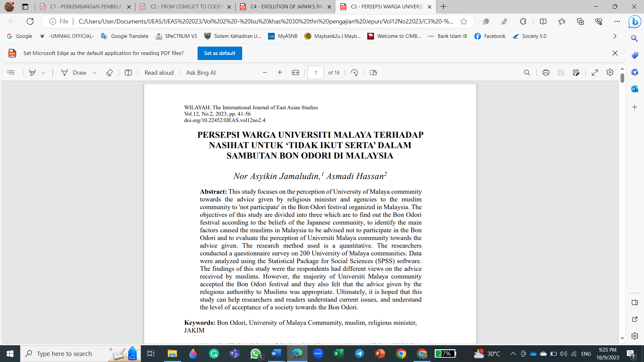This screenshot has height=362, width=644.
Task: Open the Society 5.0 bookmark
Action: (529, 36)
